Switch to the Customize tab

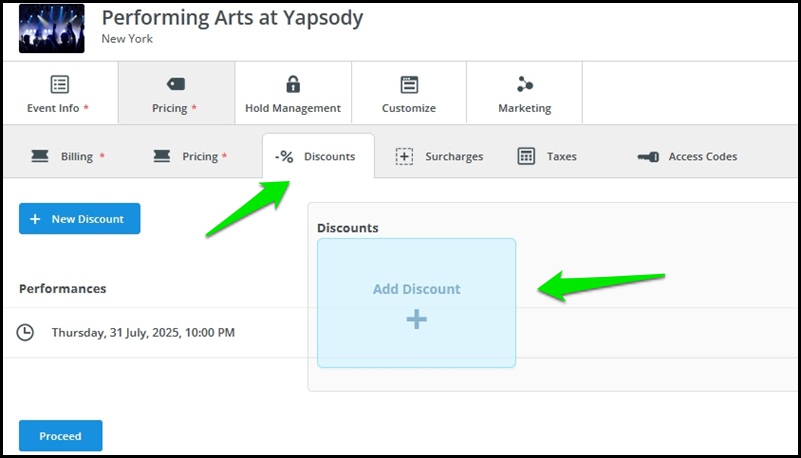pyautogui.click(x=409, y=93)
